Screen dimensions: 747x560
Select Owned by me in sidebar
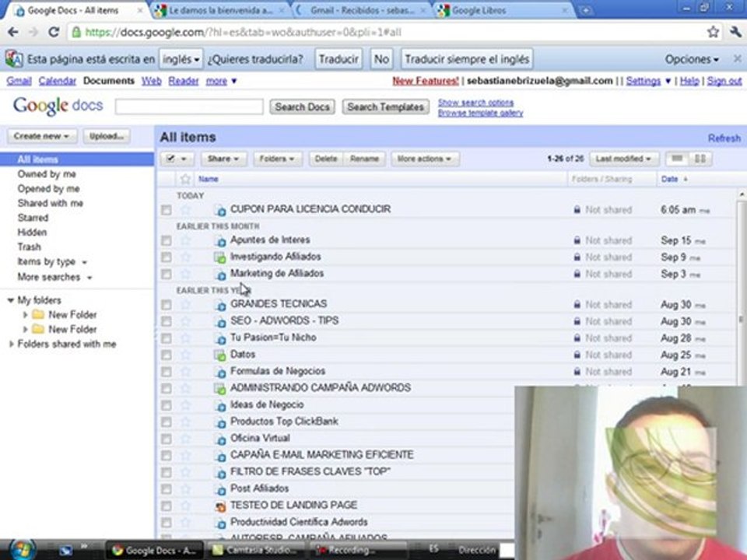[47, 174]
